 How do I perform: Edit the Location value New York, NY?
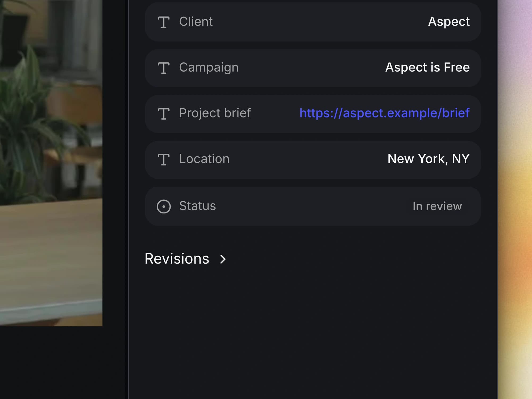(429, 159)
